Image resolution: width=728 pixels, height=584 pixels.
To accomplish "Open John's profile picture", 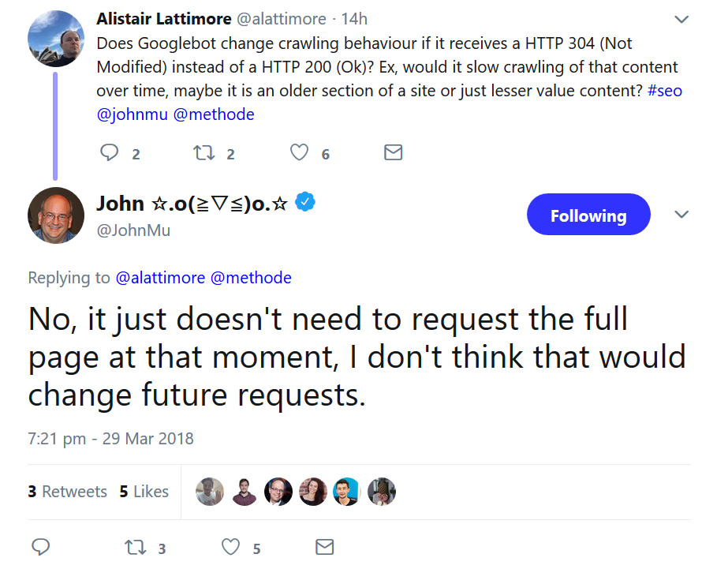I will coord(56,215).
